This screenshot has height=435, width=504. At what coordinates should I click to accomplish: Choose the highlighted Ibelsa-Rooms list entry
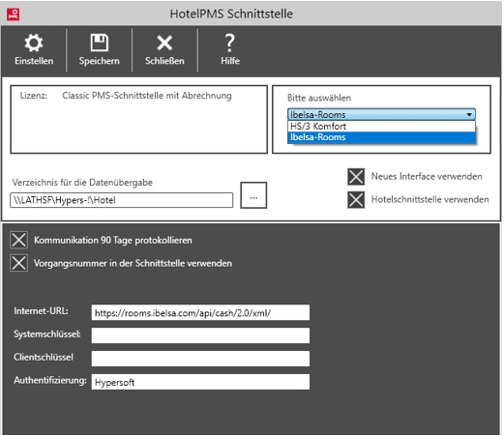[381, 137]
